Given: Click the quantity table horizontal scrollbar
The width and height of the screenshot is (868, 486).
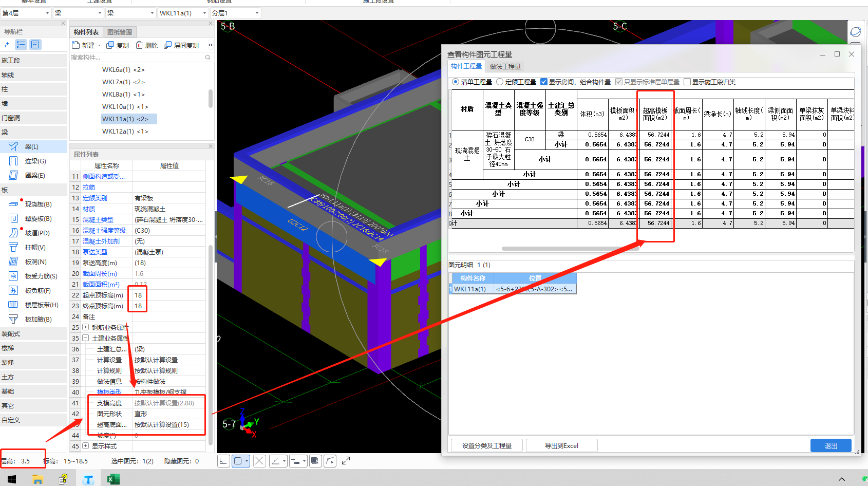Looking at the screenshot, I should (x=570, y=249).
